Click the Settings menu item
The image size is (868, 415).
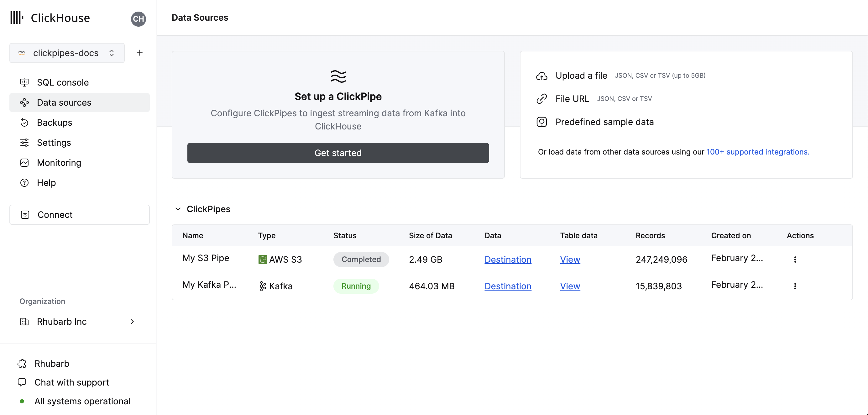click(x=54, y=142)
